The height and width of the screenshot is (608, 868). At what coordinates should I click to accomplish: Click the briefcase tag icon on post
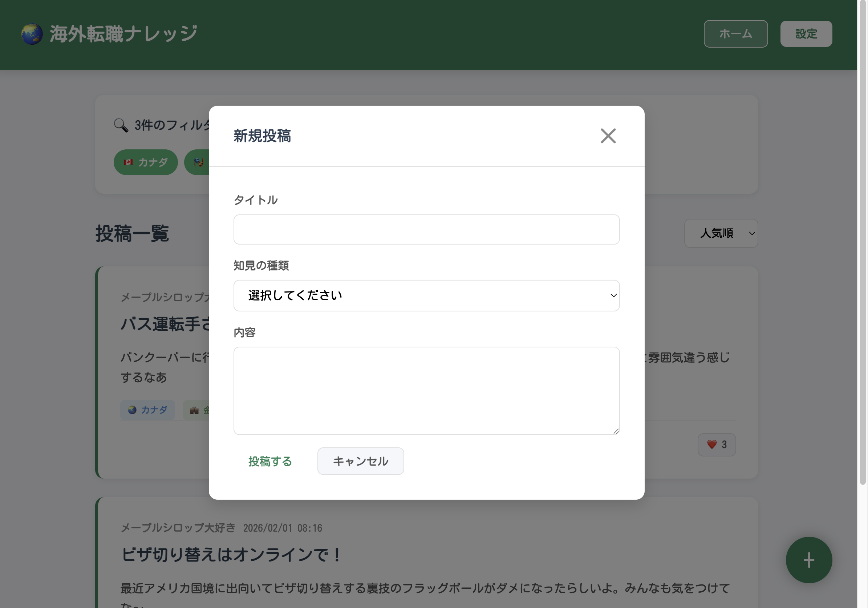194,410
